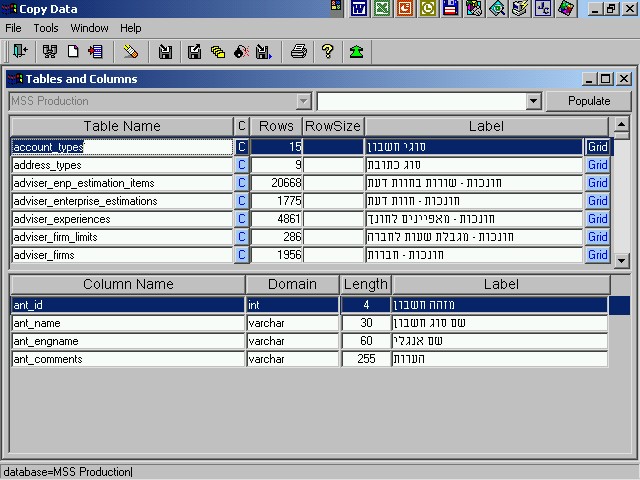Launch Excel from the Office shortcut bar

pyautogui.click(x=382, y=9)
